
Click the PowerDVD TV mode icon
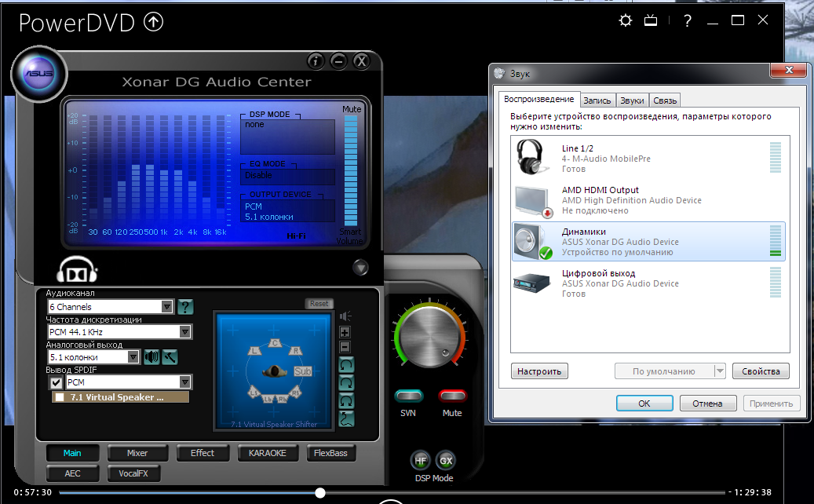click(x=651, y=21)
